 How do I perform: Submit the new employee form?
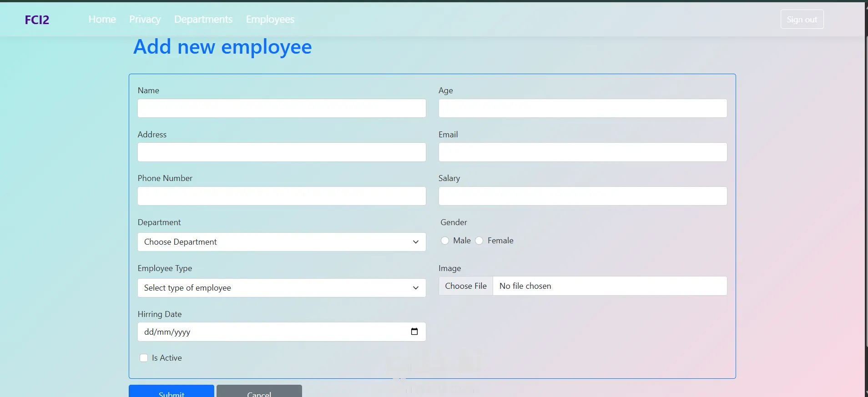coord(172,391)
